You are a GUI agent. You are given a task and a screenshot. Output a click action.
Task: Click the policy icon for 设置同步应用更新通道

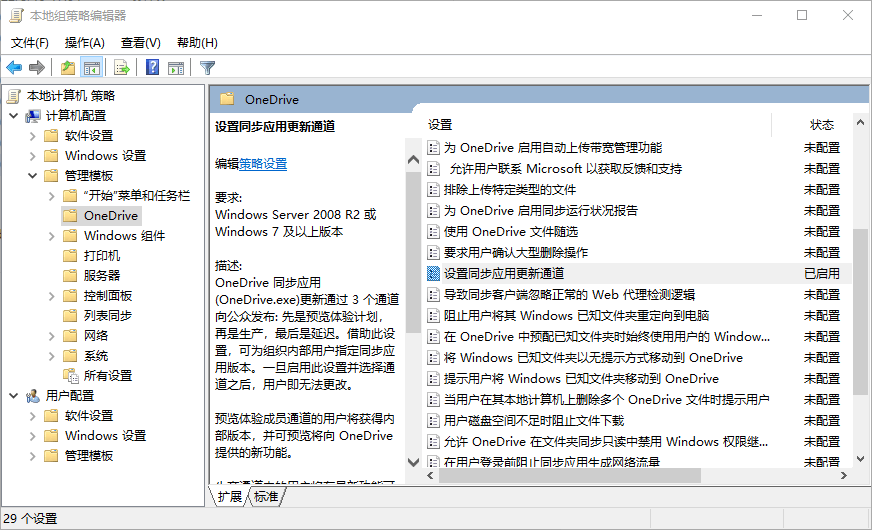click(433, 274)
